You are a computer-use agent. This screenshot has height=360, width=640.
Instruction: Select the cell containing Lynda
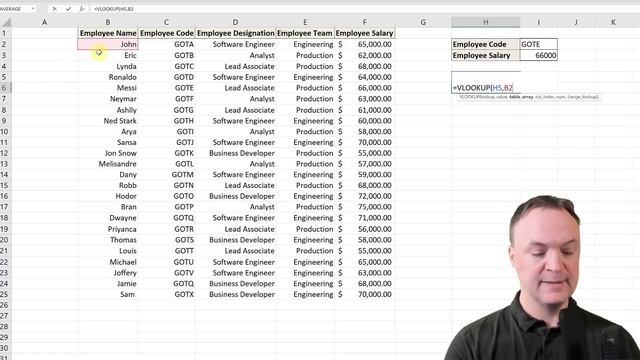point(108,66)
